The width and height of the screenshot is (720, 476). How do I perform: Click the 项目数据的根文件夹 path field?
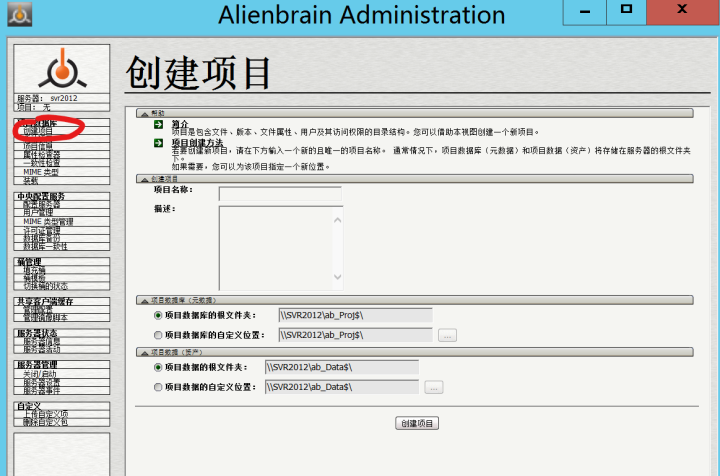point(342,367)
